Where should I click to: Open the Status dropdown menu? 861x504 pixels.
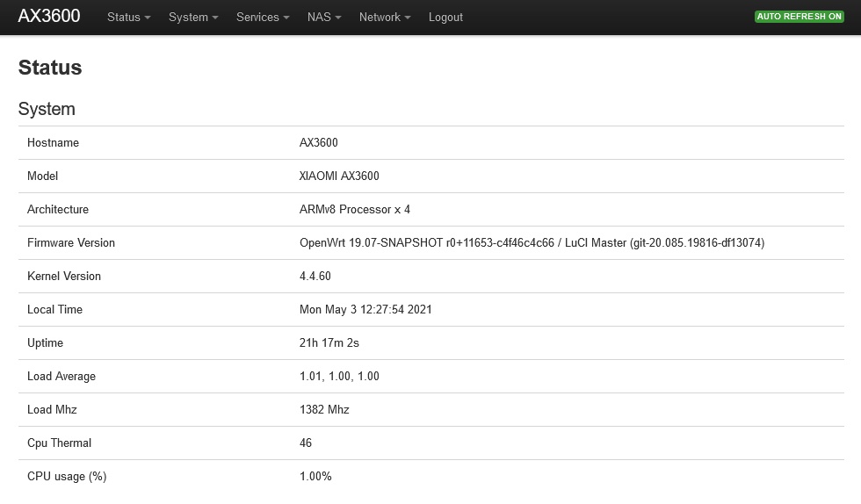128,17
